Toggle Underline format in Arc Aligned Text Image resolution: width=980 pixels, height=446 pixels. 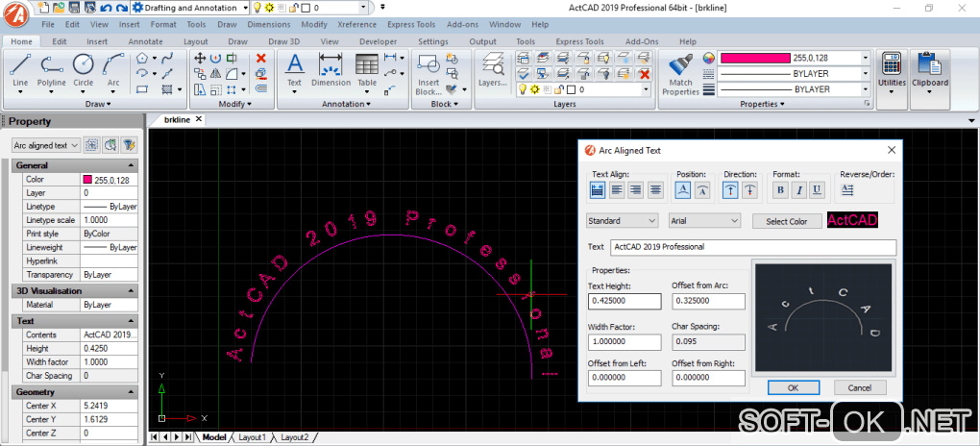click(x=818, y=190)
